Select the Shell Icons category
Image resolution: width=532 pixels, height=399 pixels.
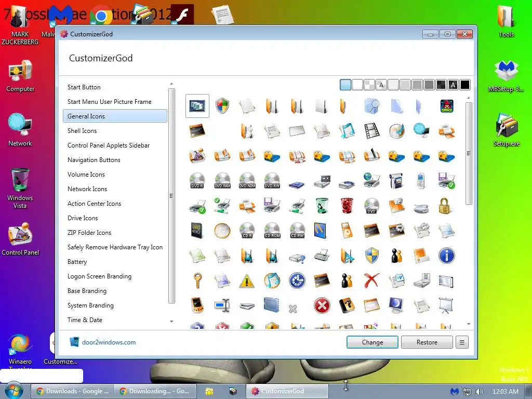coord(82,131)
